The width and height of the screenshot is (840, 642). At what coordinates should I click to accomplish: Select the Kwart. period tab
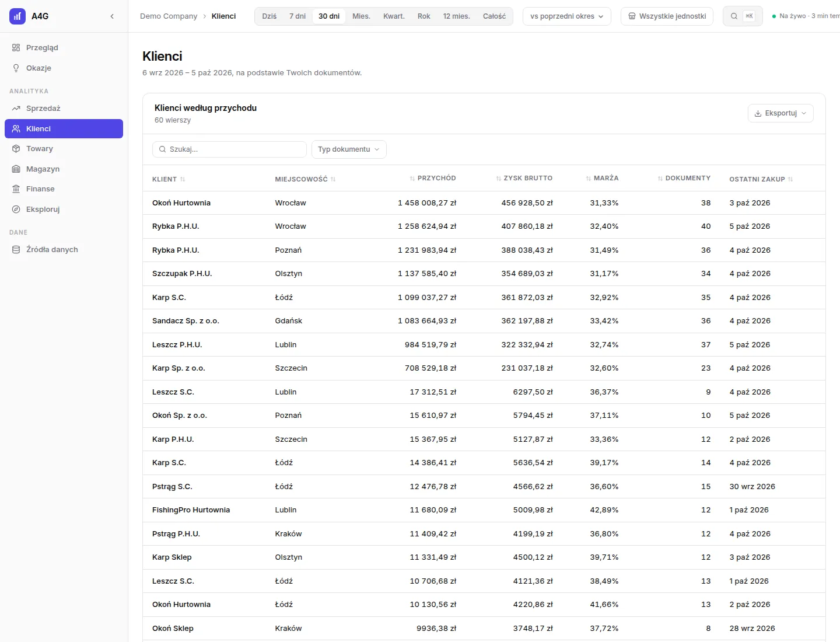pyautogui.click(x=394, y=16)
